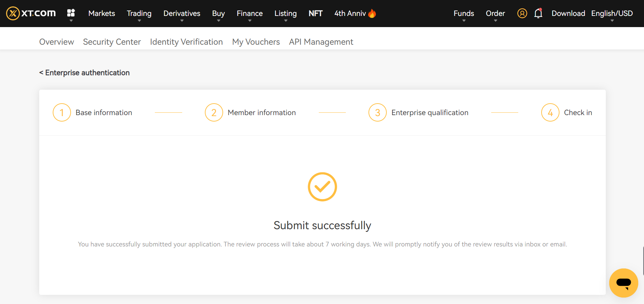Click the Download link
The height and width of the screenshot is (304, 644).
(568, 14)
